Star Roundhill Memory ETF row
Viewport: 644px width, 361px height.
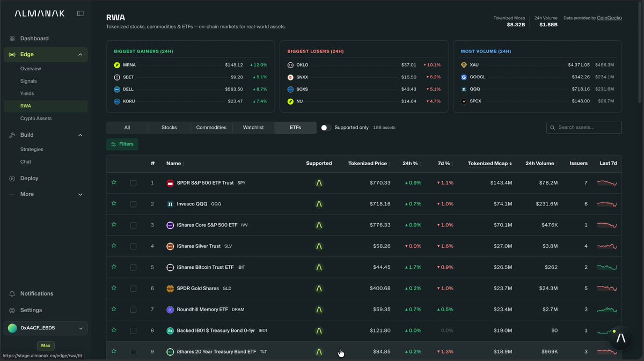tap(114, 309)
